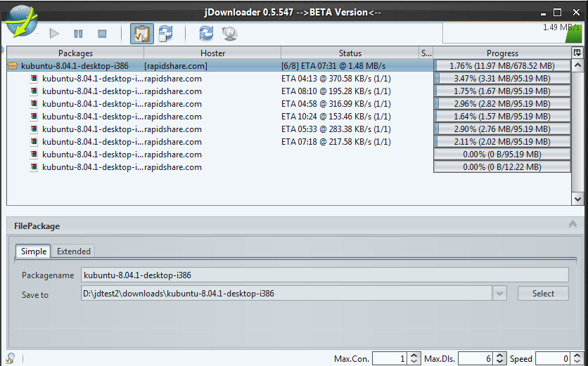
Task: Switch to the Extended tab
Action: (x=73, y=251)
